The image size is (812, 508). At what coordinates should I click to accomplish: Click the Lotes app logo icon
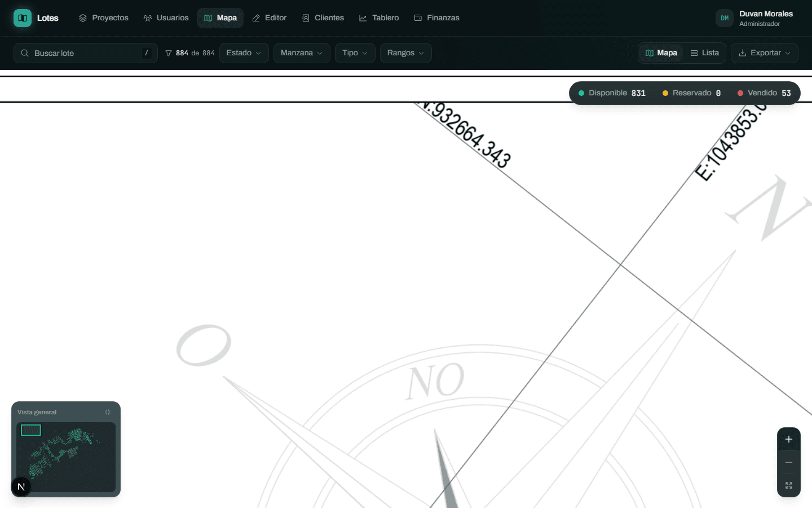pyautogui.click(x=23, y=18)
